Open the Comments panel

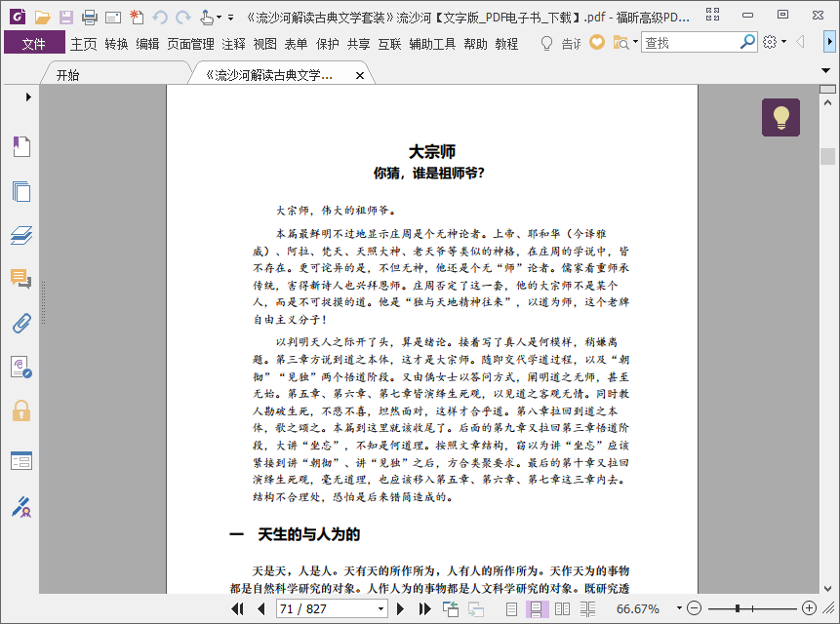(20, 278)
